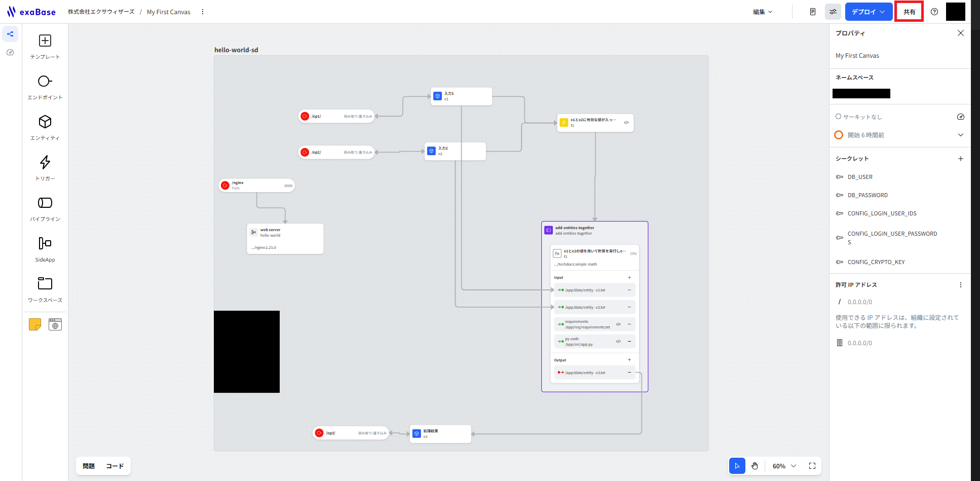Select the Pipeline tool
The image size is (980, 481).
coord(45,209)
